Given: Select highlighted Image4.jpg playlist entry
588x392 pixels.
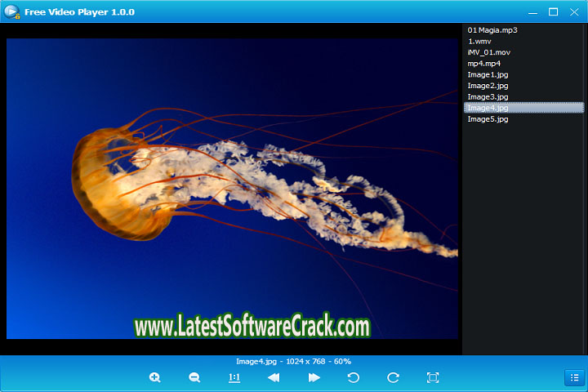Looking at the screenshot, I should click(523, 108).
